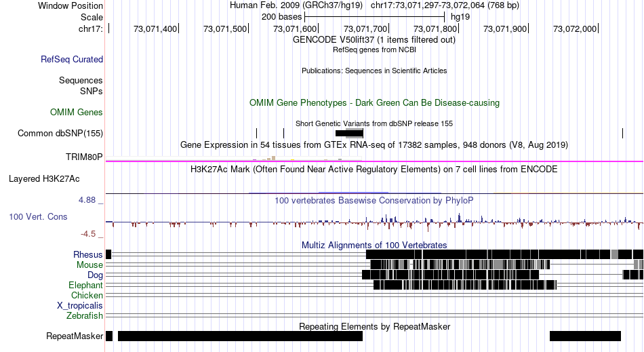Click the OMIM Gene Phenotypes track title
This screenshot has height=352, width=644.
tap(374, 102)
